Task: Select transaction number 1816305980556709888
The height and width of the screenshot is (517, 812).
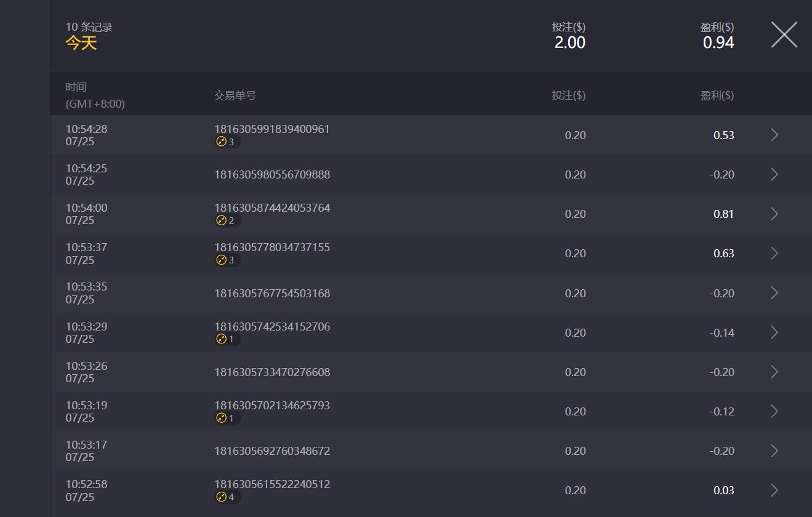Action: coord(272,175)
